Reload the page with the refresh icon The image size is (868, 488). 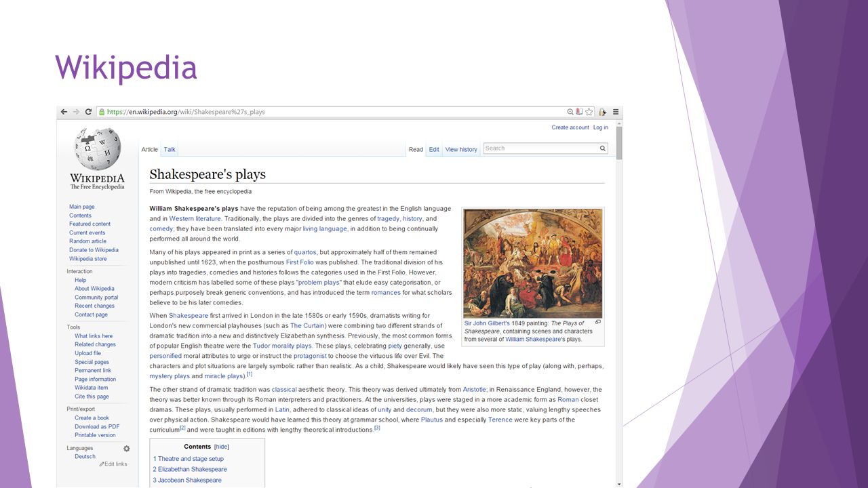coord(88,112)
